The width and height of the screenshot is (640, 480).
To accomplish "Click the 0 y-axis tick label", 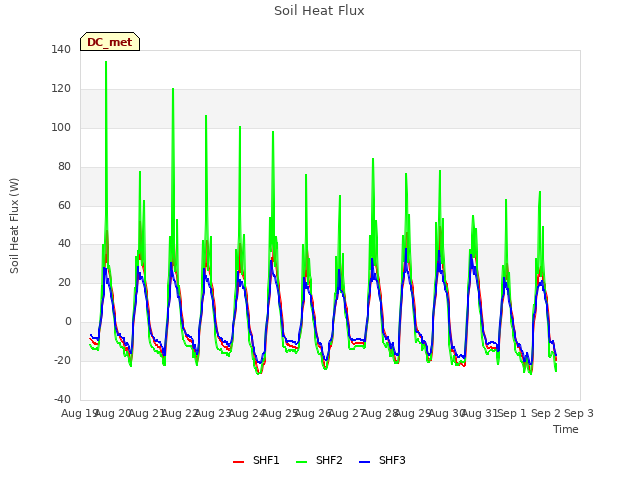I will [68, 322].
